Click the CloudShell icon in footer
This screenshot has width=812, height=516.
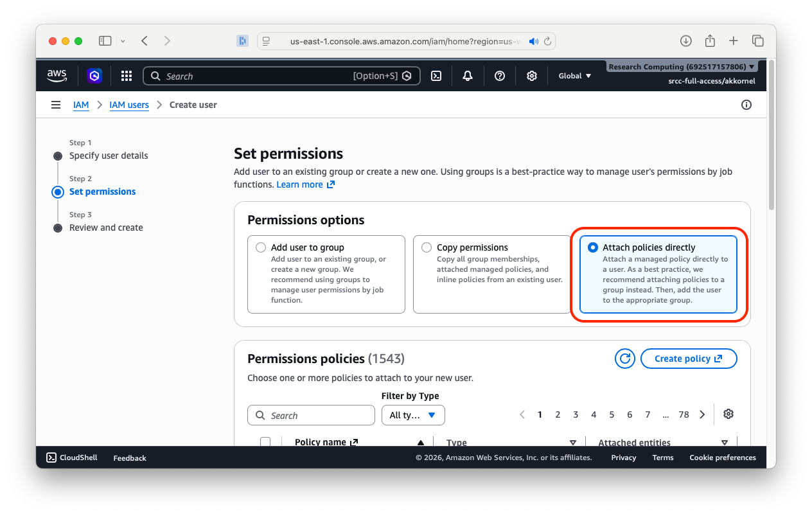[x=51, y=458]
